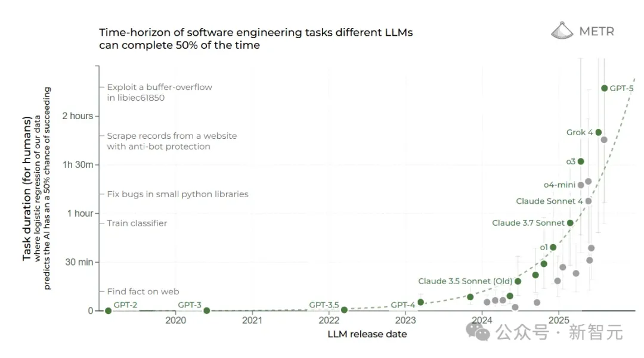Image resolution: width=644 pixels, height=358 pixels.
Task: Click the WeChat watermark icon
Action: (478, 332)
